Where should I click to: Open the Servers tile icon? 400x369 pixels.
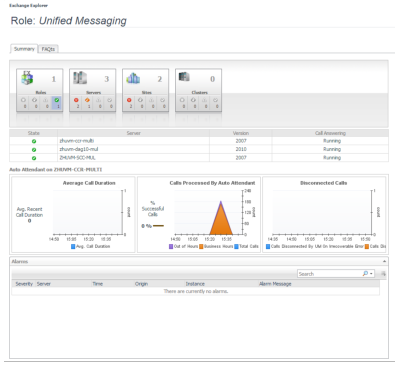[80, 78]
